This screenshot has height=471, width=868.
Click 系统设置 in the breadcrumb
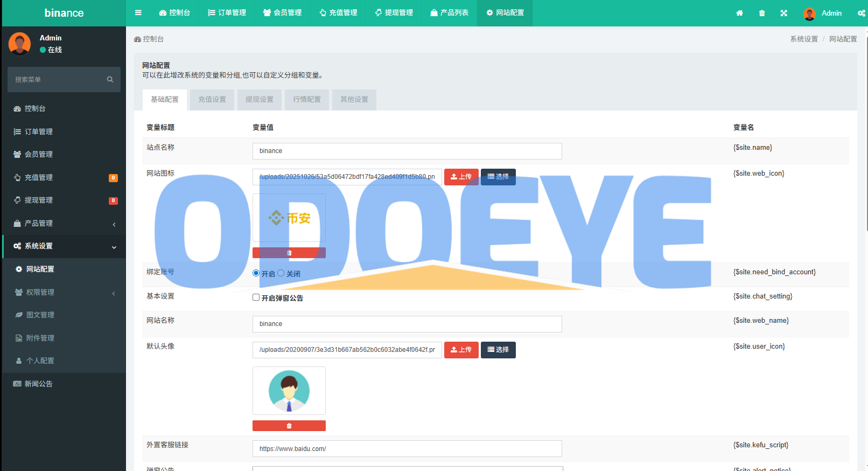click(803, 39)
